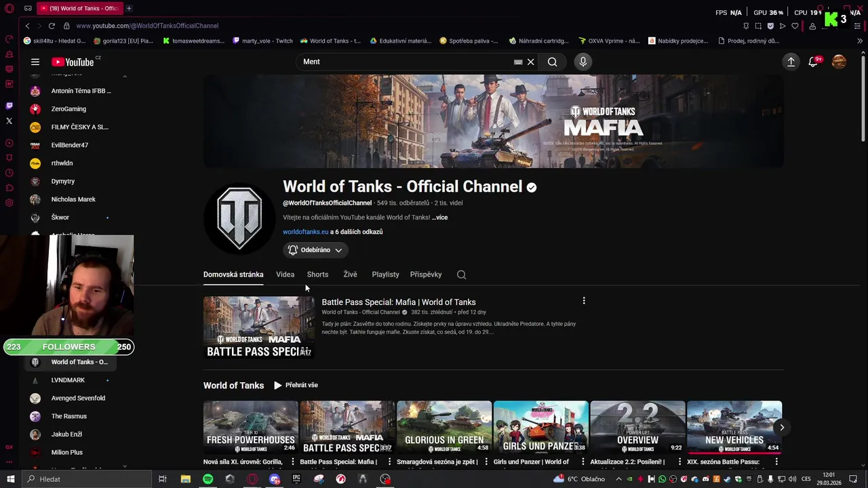Open the 'OXVA Vprime' bookmark

(608, 41)
